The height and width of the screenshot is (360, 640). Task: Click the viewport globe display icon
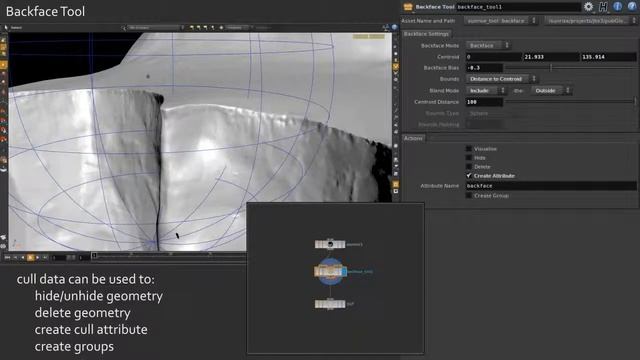click(x=395, y=27)
